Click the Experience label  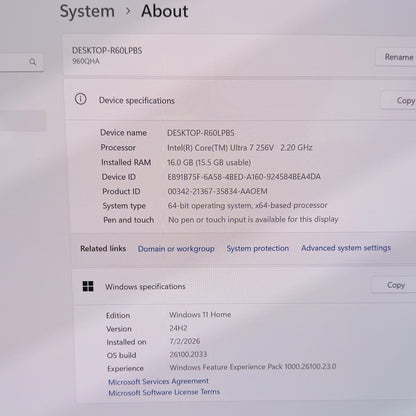(125, 369)
